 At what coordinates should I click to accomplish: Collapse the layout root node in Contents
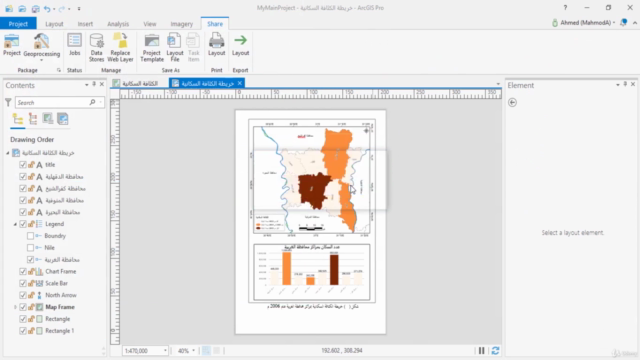7,153
